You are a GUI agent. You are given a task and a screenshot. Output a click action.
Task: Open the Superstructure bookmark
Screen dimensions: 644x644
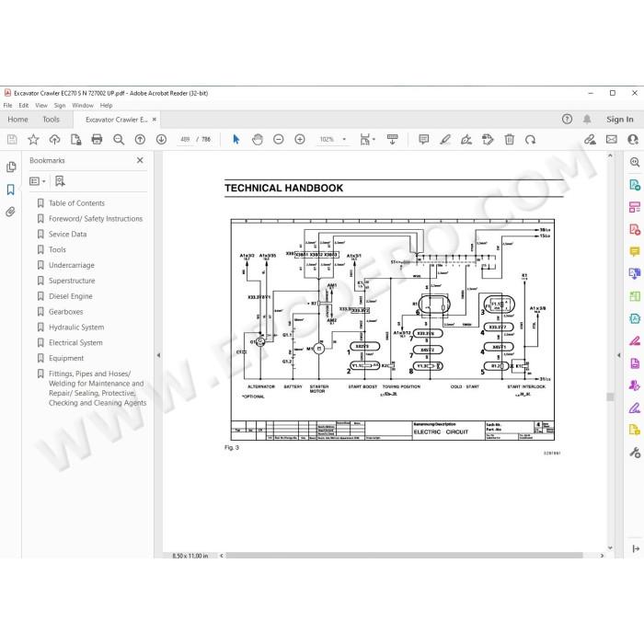pyautogui.click(x=72, y=281)
